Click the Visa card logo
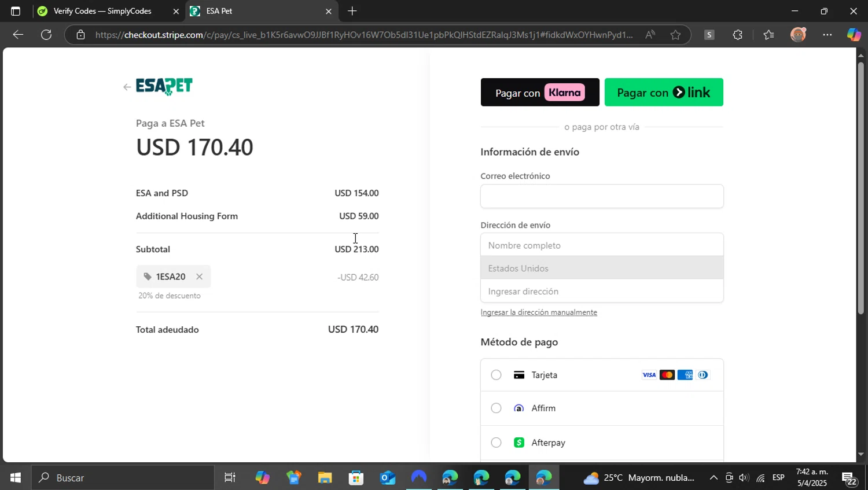 [x=649, y=375]
